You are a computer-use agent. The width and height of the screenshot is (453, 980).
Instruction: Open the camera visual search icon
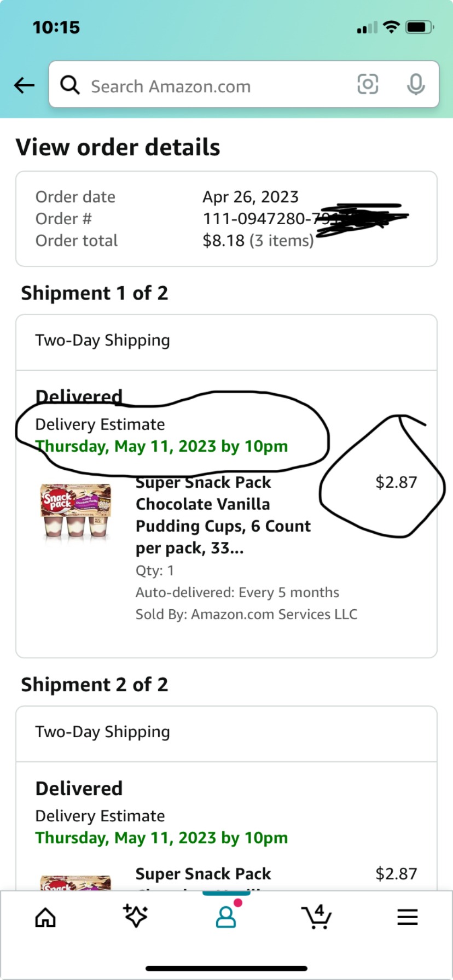click(368, 85)
